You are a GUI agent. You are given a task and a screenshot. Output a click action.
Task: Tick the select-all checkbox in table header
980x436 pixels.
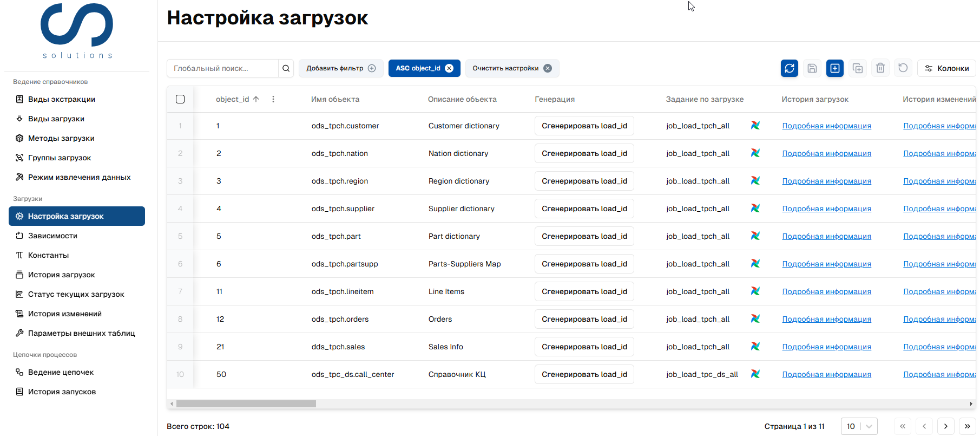tap(180, 99)
